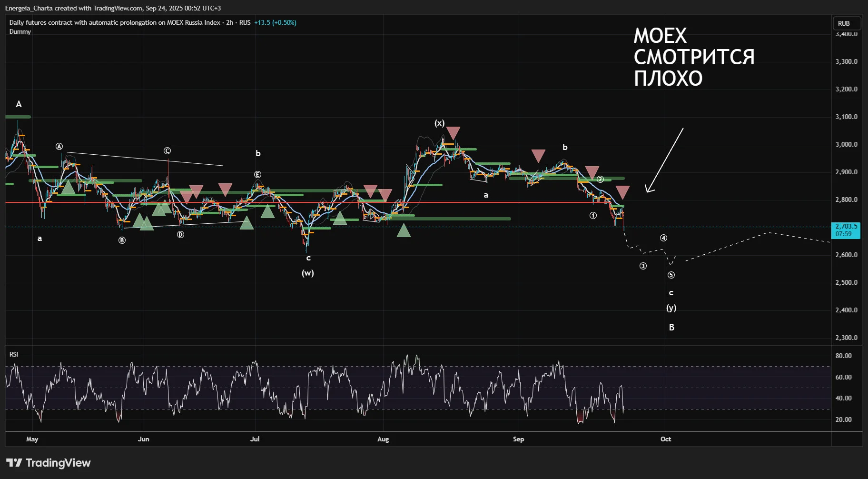Click the circled 5 wave marker

(x=671, y=275)
